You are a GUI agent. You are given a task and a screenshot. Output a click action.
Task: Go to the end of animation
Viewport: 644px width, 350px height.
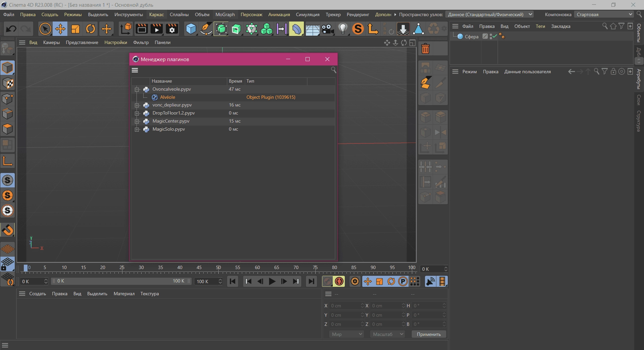[x=311, y=281]
